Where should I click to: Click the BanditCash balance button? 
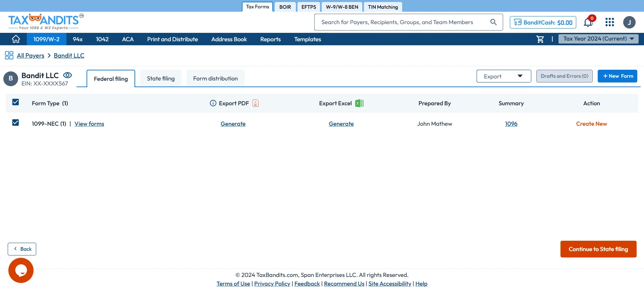[543, 22]
